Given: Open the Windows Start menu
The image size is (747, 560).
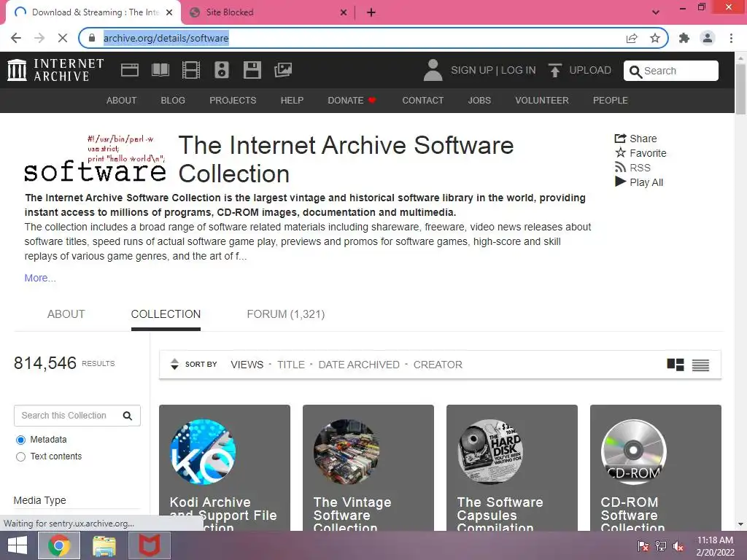Looking at the screenshot, I should click(x=18, y=545).
